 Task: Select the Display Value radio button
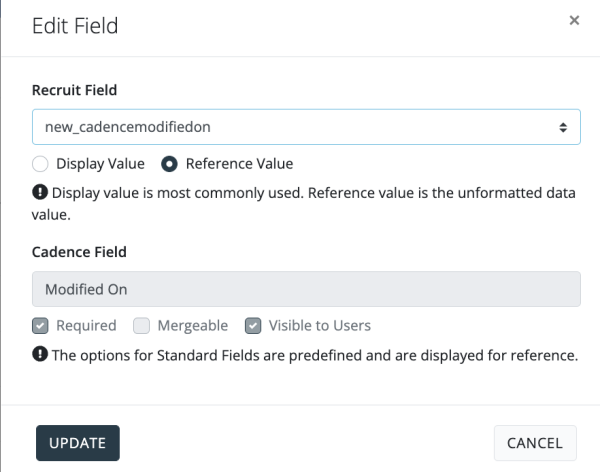point(40,163)
